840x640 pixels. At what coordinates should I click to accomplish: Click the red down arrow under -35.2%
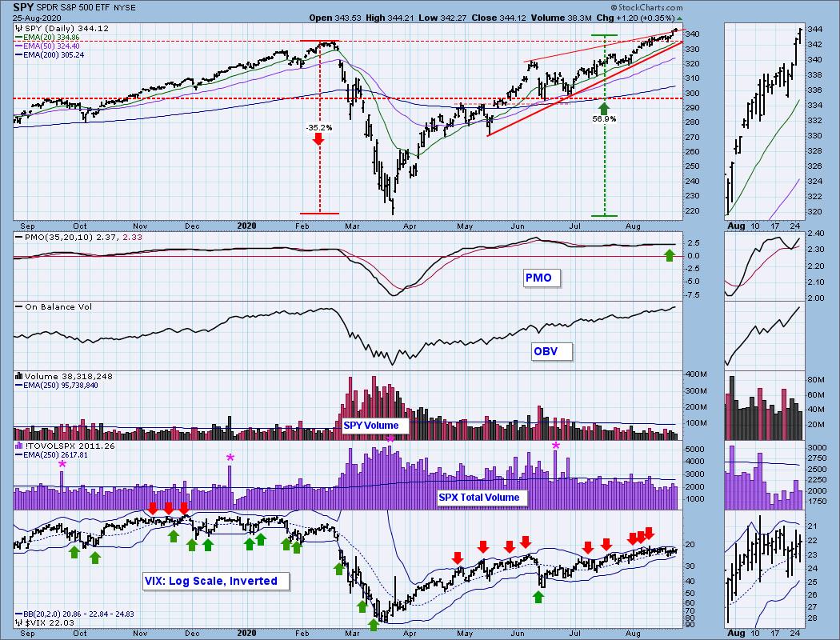[318, 139]
